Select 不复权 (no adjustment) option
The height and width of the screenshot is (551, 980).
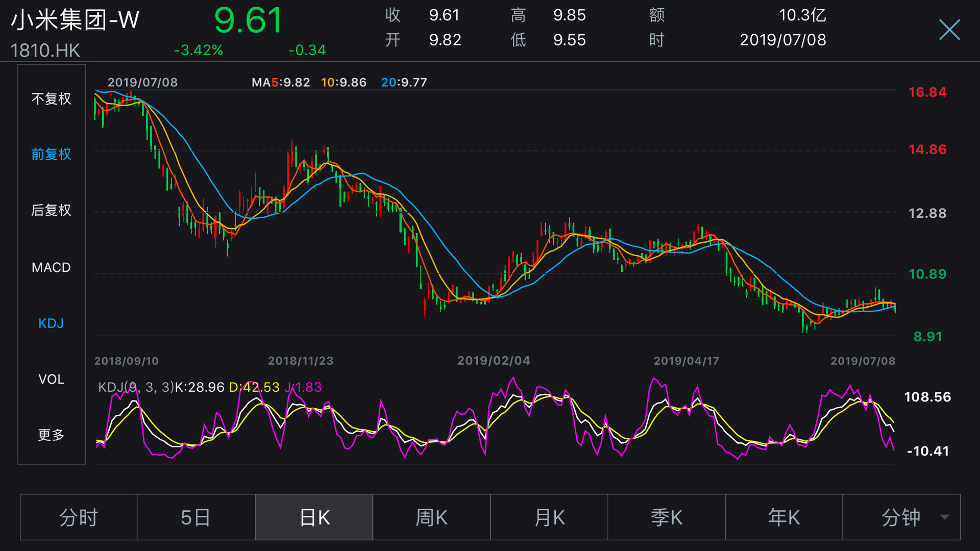pyautogui.click(x=51, y=98)
